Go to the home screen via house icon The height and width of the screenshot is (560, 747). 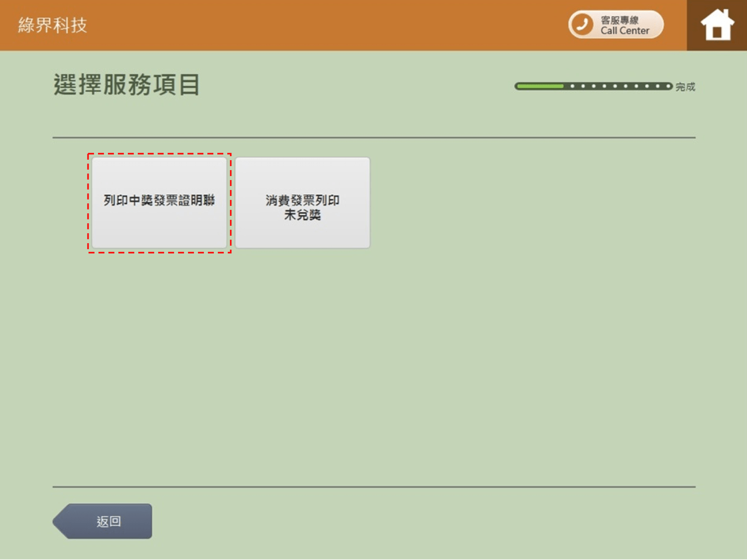pos(717,25)
